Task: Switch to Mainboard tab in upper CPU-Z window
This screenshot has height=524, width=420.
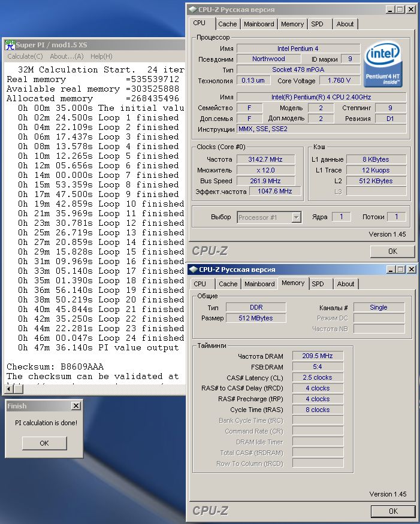Action: [259, 24]
